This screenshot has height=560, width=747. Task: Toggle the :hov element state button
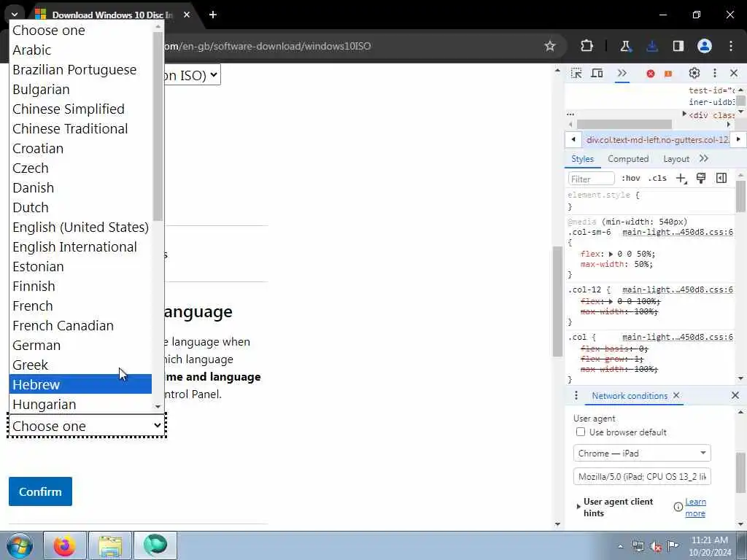click(630, 178)
